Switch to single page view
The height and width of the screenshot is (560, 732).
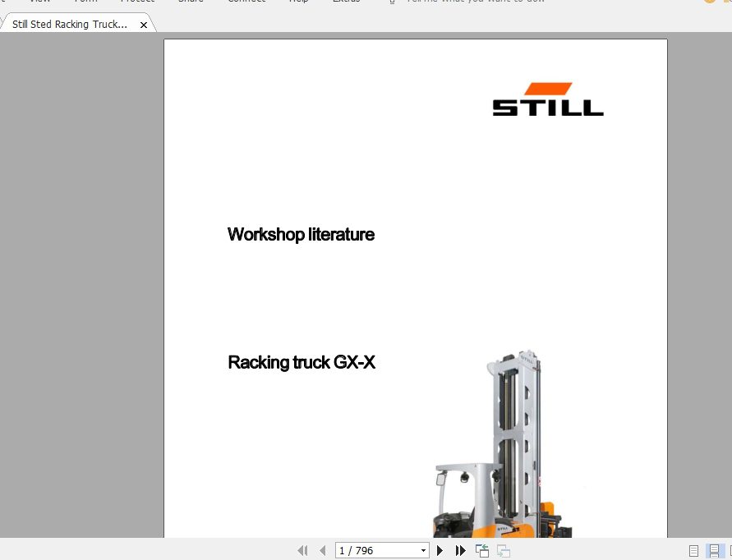click(x=693, y=551)
